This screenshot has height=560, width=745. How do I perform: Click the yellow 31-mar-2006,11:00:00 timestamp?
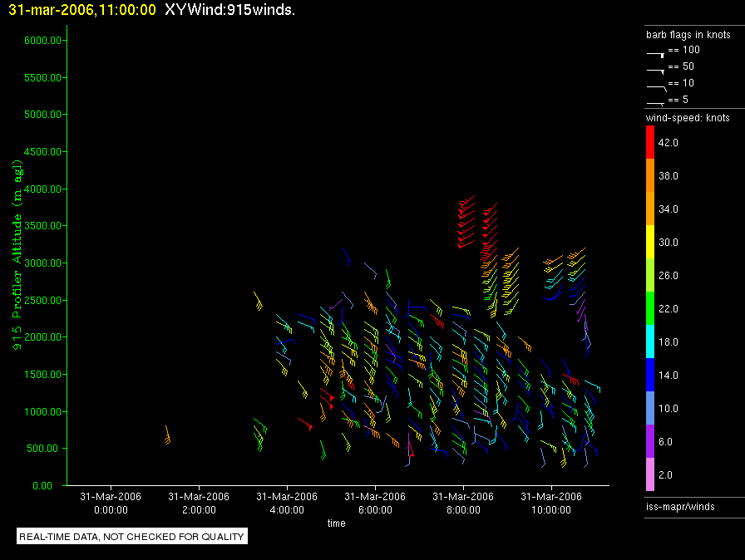(81, 10)
